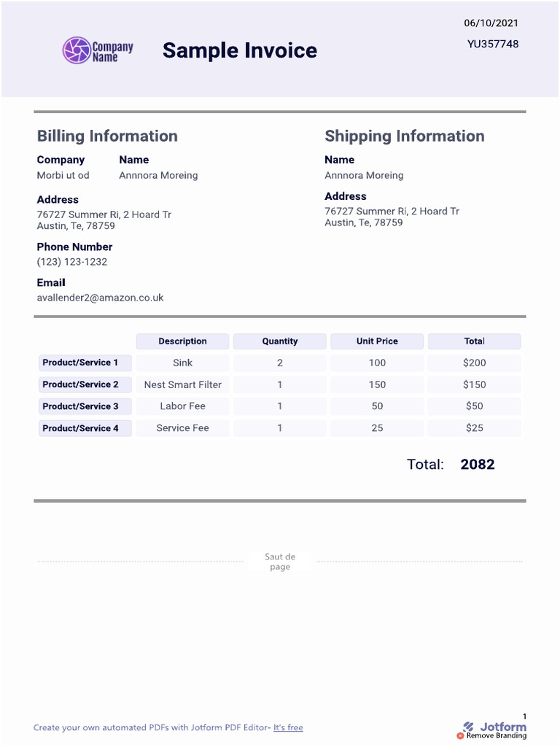Viewport: 560px width, 747px height.
Task: Click the Billing Information heading
Action: pos(107,136)
